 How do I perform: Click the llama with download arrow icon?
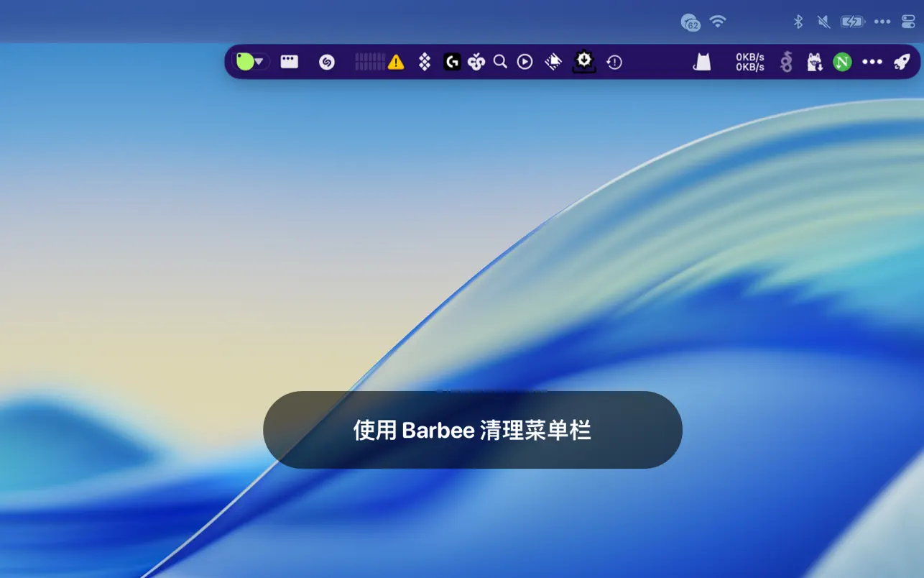815,63
